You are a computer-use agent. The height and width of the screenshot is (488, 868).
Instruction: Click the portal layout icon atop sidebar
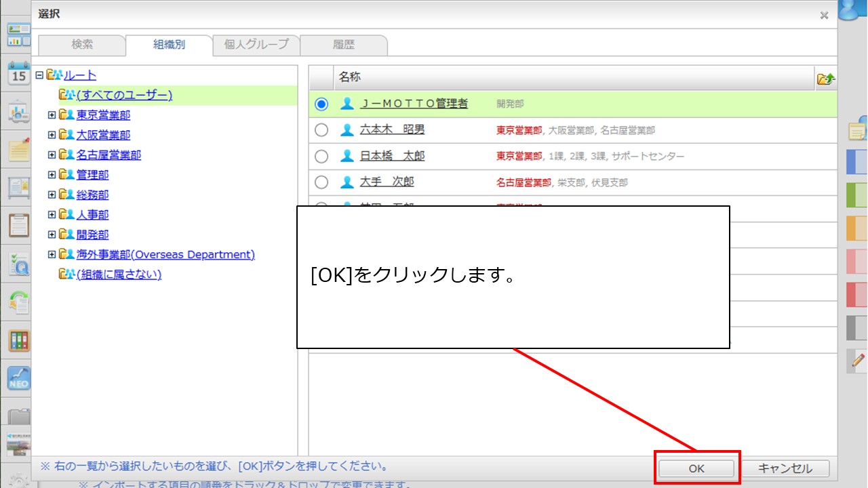(18, 35)
